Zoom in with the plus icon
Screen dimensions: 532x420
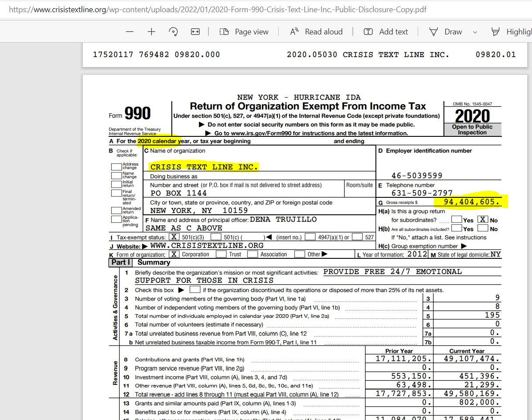(x=151, y=32)
